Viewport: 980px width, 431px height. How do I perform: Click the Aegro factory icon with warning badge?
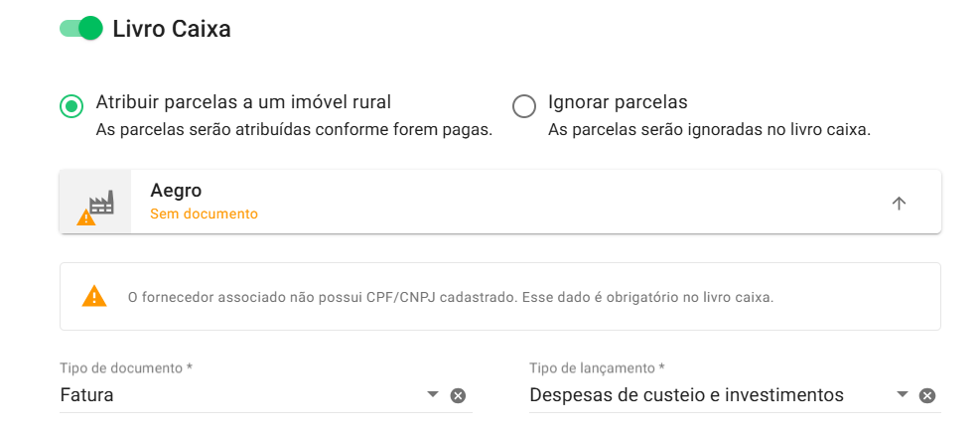click(95, 204)
